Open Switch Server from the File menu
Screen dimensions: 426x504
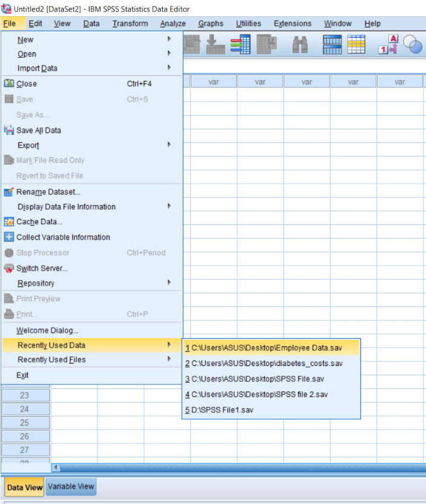point(42,268)
